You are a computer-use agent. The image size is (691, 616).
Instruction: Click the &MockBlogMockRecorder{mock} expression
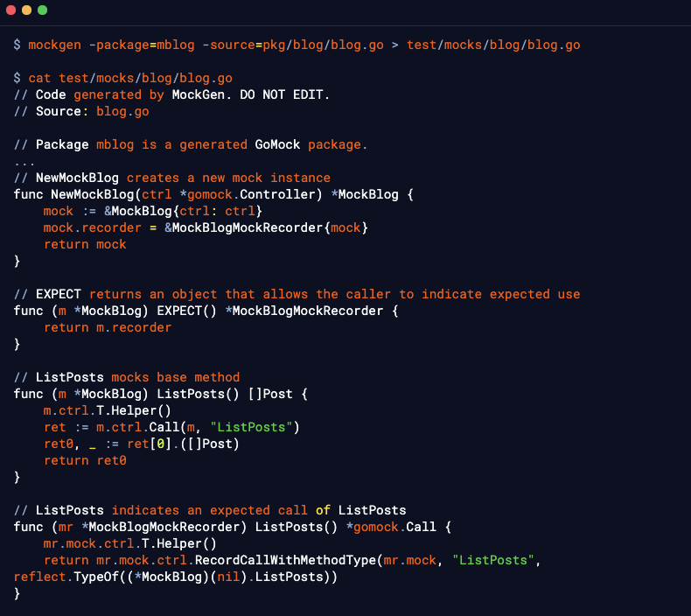point(266,227)
